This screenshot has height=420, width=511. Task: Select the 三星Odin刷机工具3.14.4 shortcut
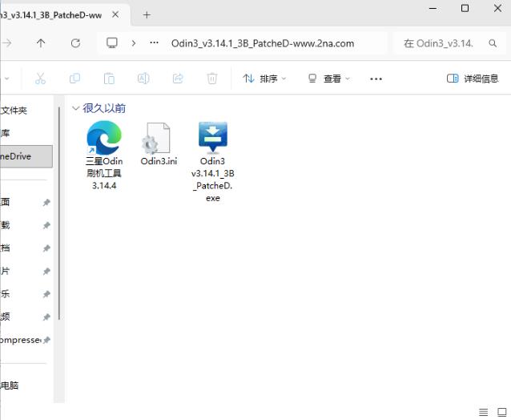104,155
